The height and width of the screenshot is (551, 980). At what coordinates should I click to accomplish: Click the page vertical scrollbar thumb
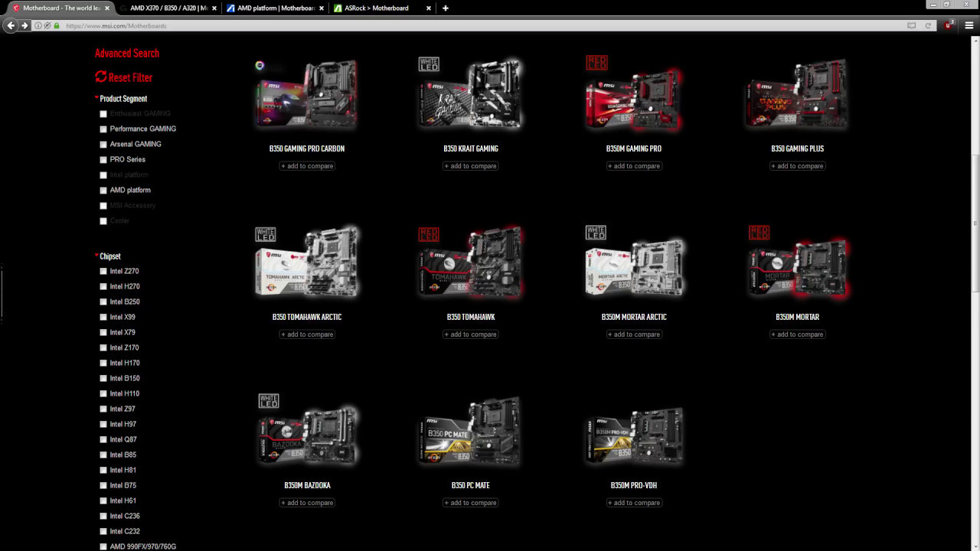coord(975,222)
